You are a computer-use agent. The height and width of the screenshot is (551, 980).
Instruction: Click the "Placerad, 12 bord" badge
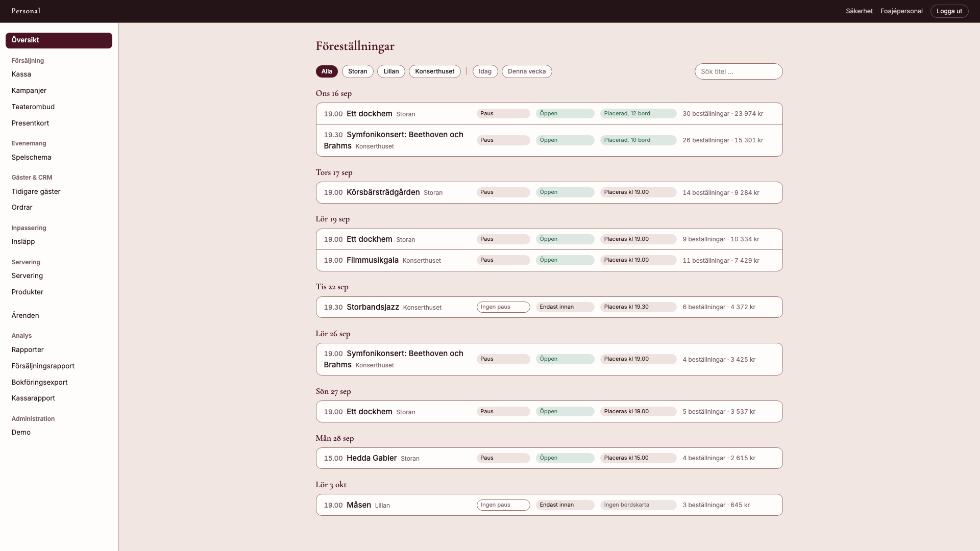tap(639, 114)
